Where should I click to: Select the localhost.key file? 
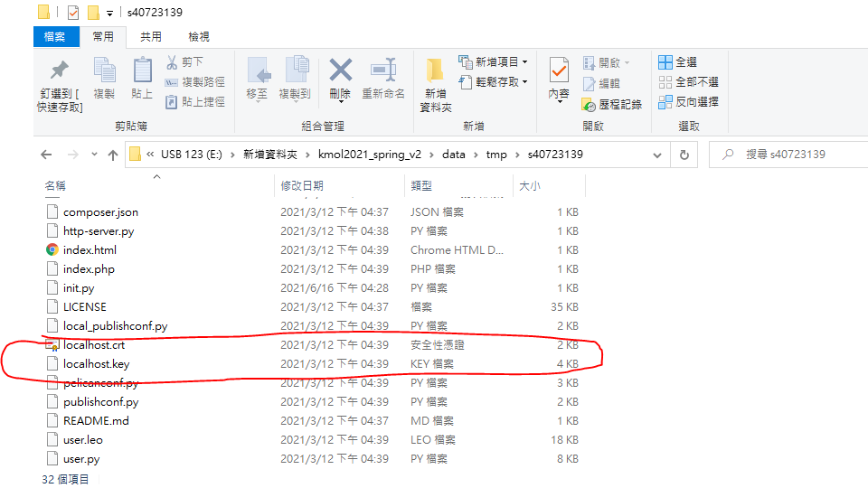click(x=97, y=363)
